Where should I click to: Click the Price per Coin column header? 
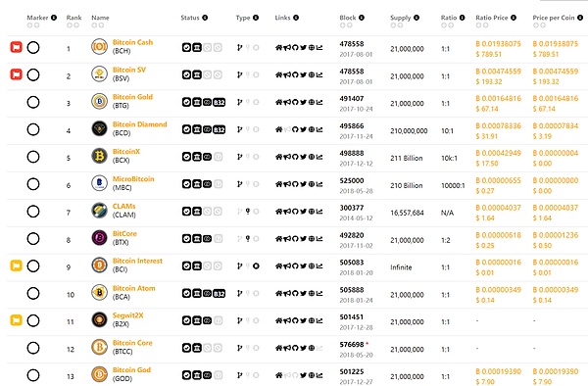[x=554, y=18]
